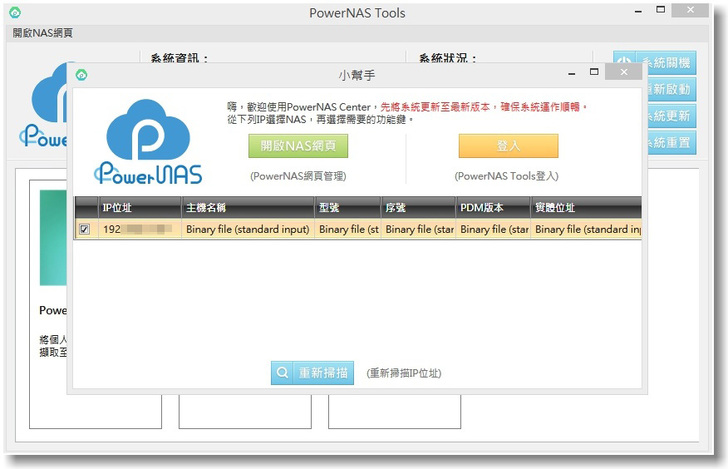Sort by the 型號 column header
The width and height of the screenshot is (728, 469).
(x=347, y=208)
